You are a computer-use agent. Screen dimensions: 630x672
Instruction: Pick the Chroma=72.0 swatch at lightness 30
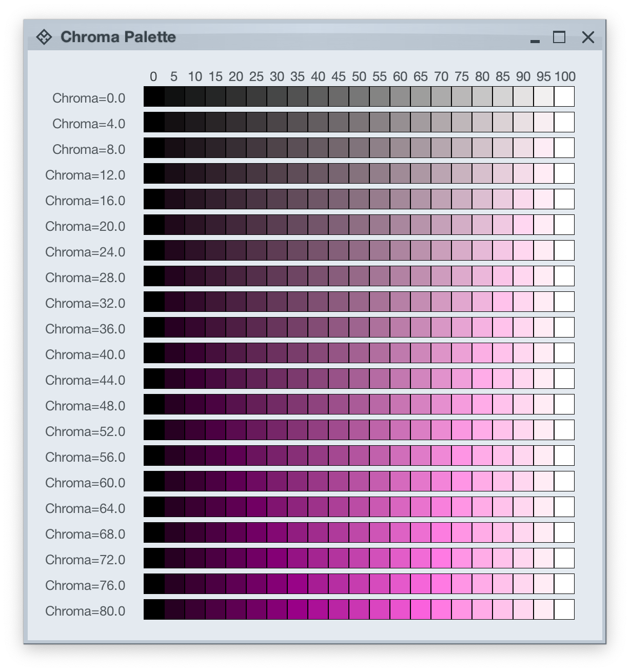click(x=277, y=558)
